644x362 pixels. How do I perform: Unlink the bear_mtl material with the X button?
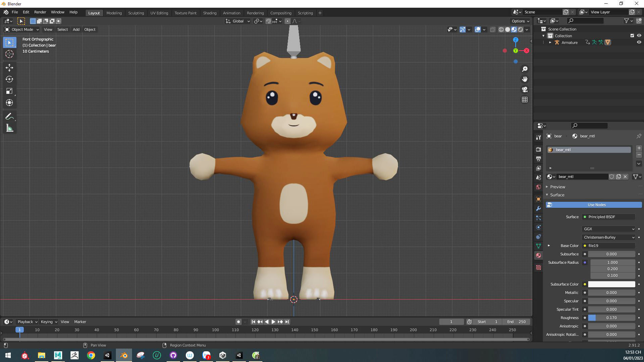pos(625,177)
